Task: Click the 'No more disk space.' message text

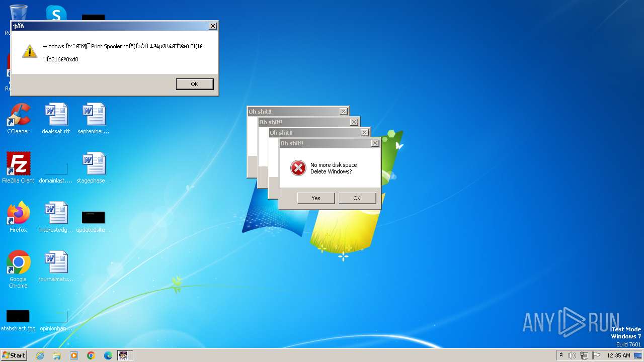Action: [x=335, y=165]
